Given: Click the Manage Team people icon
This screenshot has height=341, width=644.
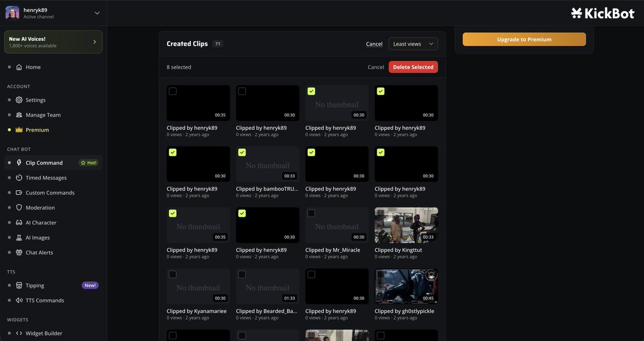Looking at the screenshot, I should point(19,115).
